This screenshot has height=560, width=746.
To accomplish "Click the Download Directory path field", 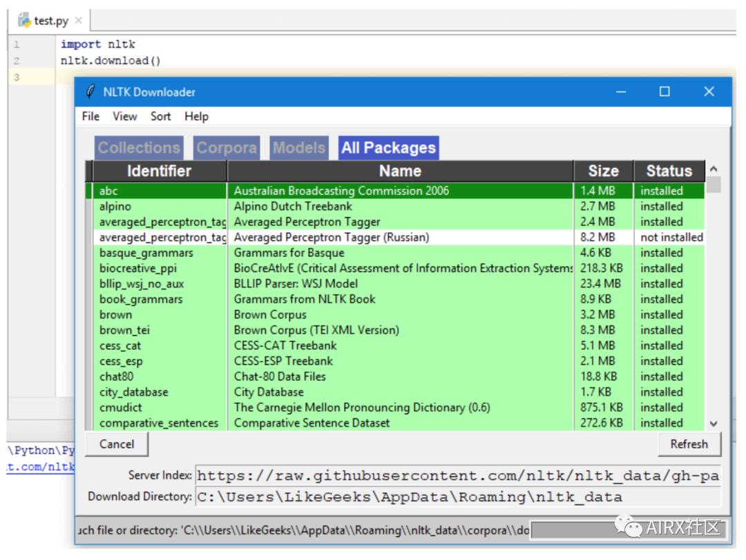I will pos(457,496).
